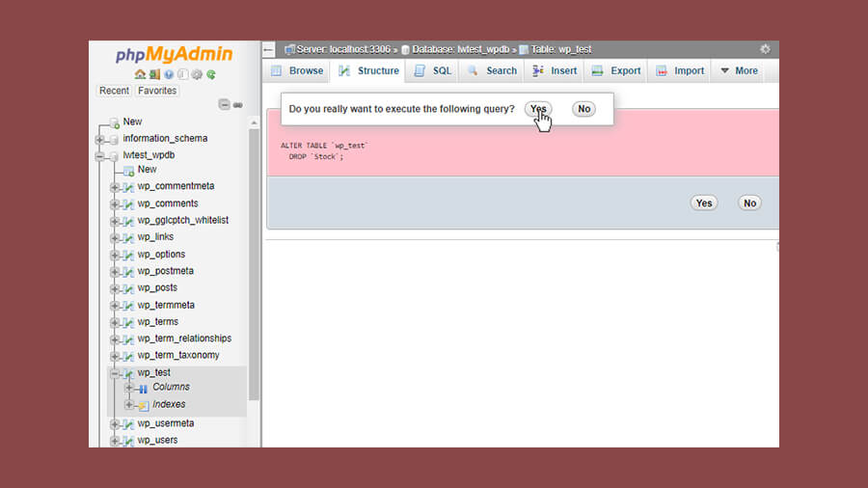The width and height of the screenshot is (868, 488).
Task: Click the wp_options table icon
Action: tap(128, 255)
